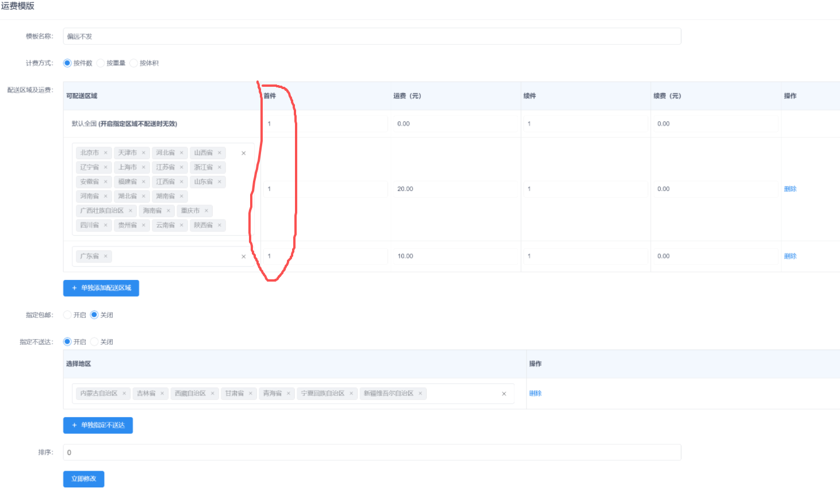840x504 pixels.
Task: Delete the 广东省 shipping row
Action: 790,256
